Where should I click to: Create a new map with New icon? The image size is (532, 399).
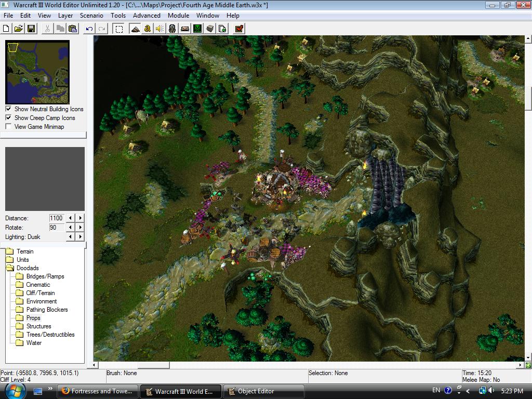point(6,29)
